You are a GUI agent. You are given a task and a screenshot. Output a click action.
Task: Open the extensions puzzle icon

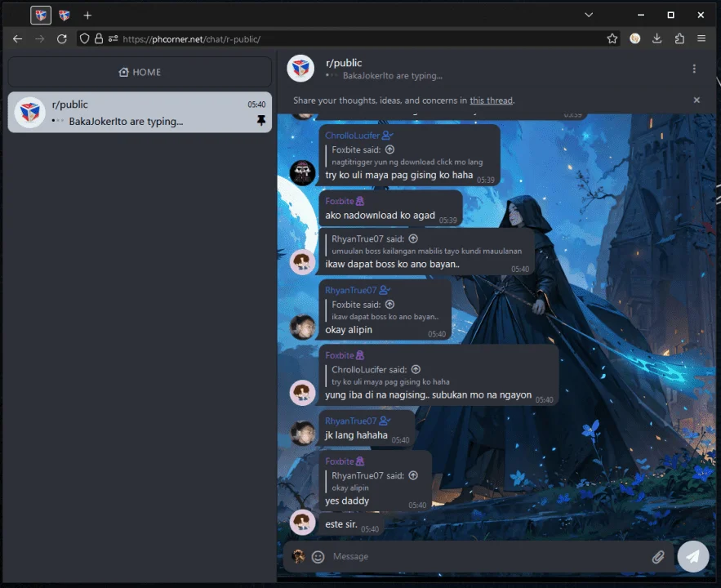tap(679, 38)
